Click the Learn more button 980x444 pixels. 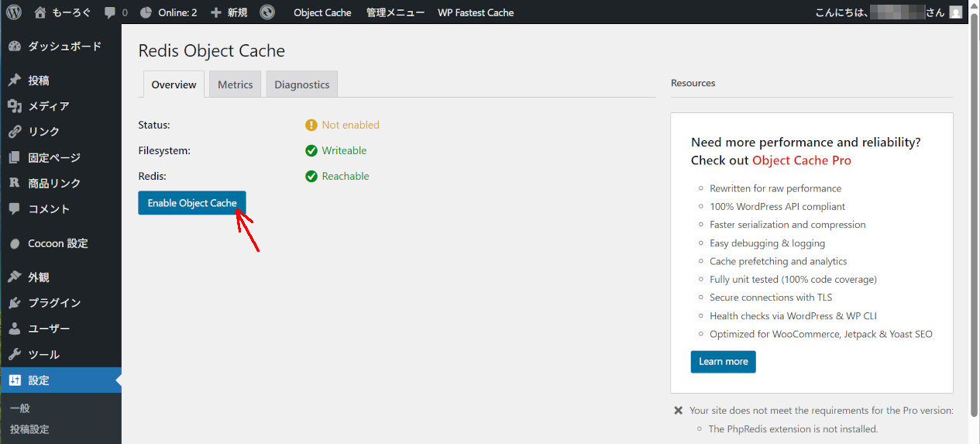724,362
